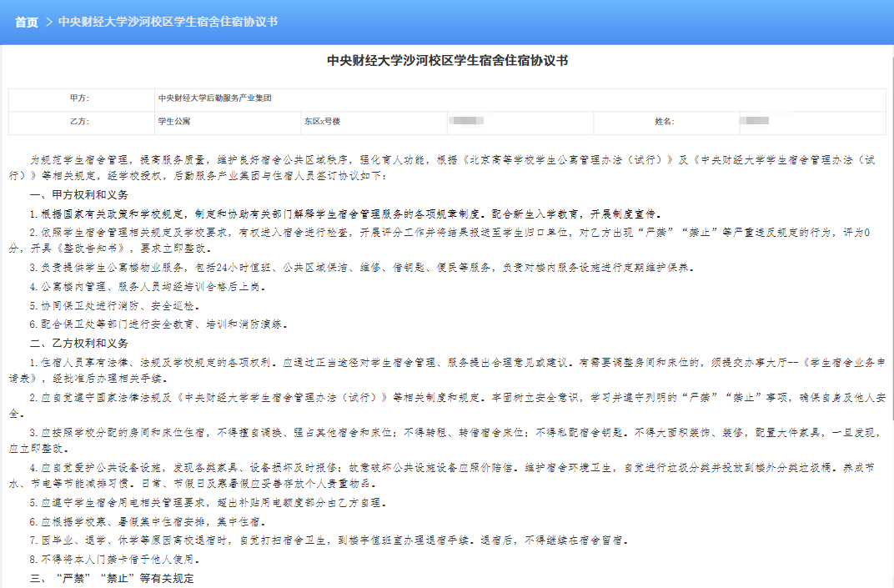Click the bold page title 中央财经大学沙河校区学生宿舍住宿协议书
Screen dimensions: 894x588
[x=448, y=60]
